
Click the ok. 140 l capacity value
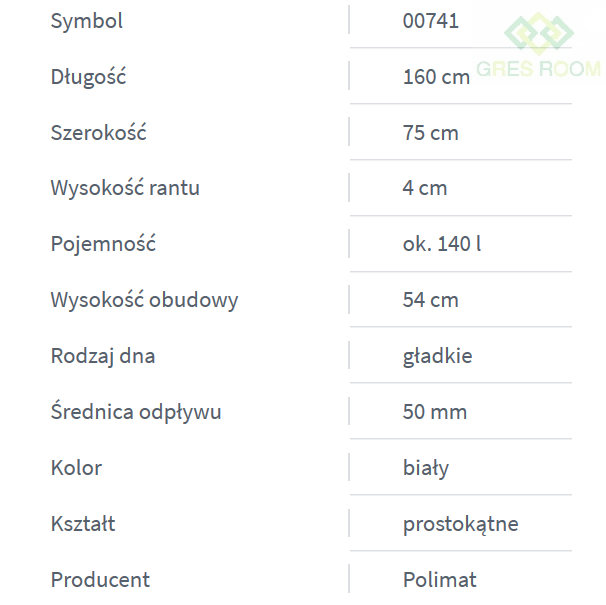tap(442, 245)
